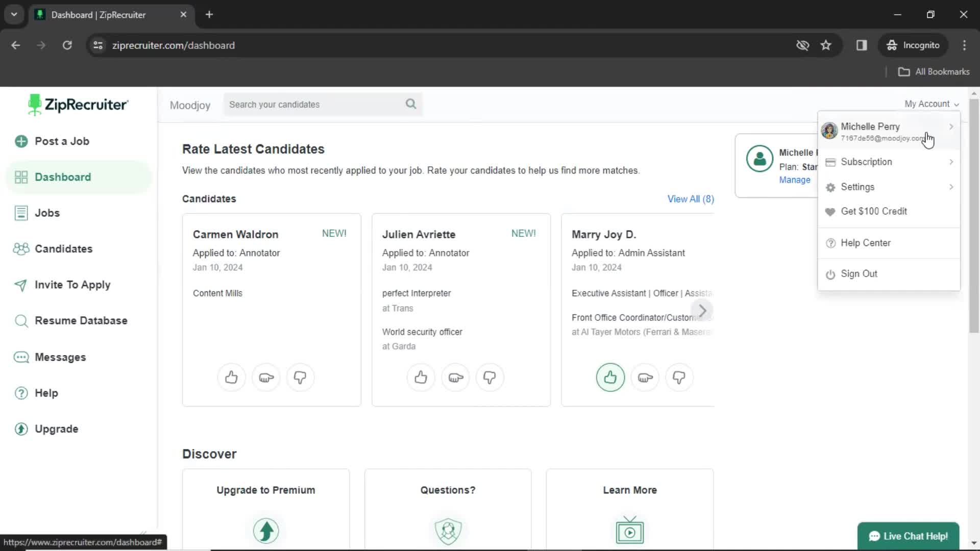Click the thumbs up icon for Marry Joy D.
980x551 pixels.
pyautogui.click(x=610, y=378)
